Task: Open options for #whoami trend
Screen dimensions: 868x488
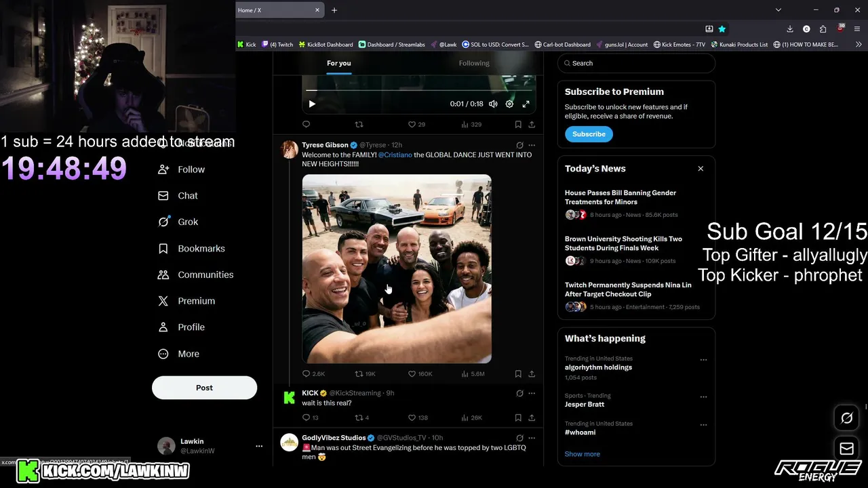Action: click(703, 425)
